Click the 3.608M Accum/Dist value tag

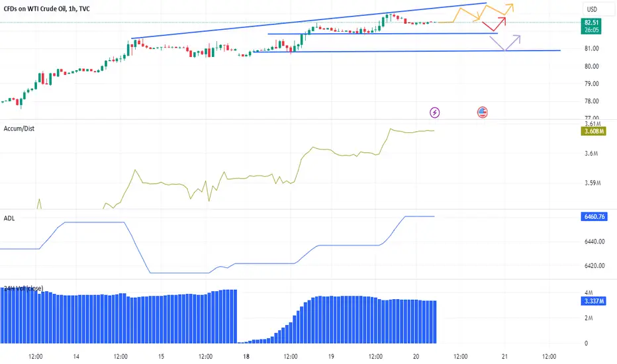coord(594,131)
